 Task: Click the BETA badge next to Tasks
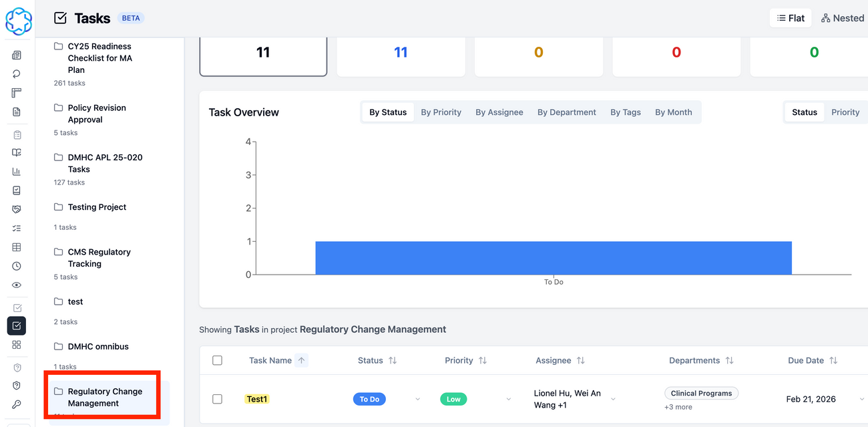click(131, 18)
